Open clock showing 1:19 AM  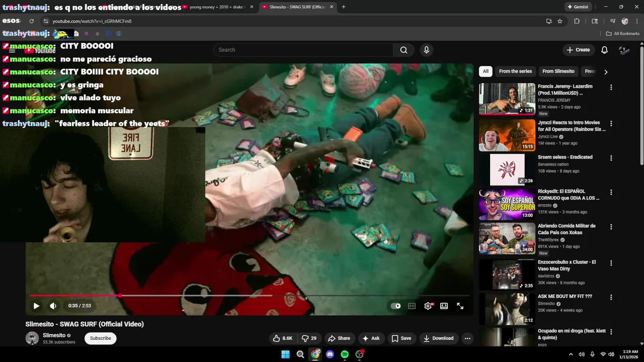click(630, 354)
